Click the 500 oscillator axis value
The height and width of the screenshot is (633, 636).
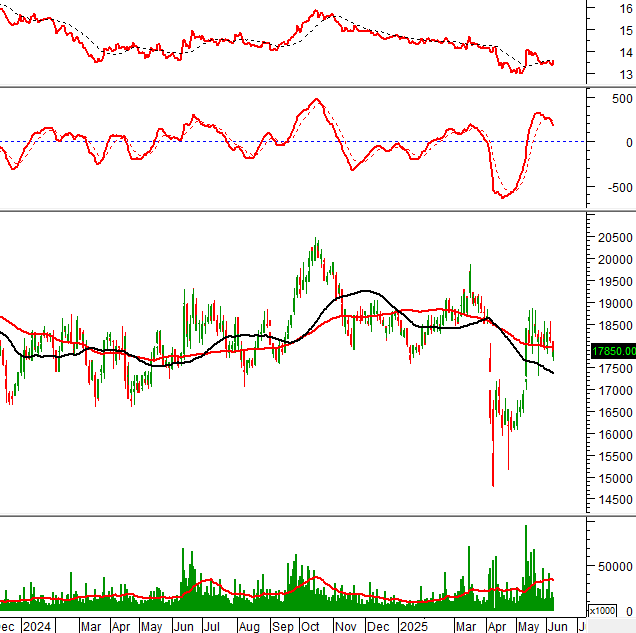coord(622,99)
